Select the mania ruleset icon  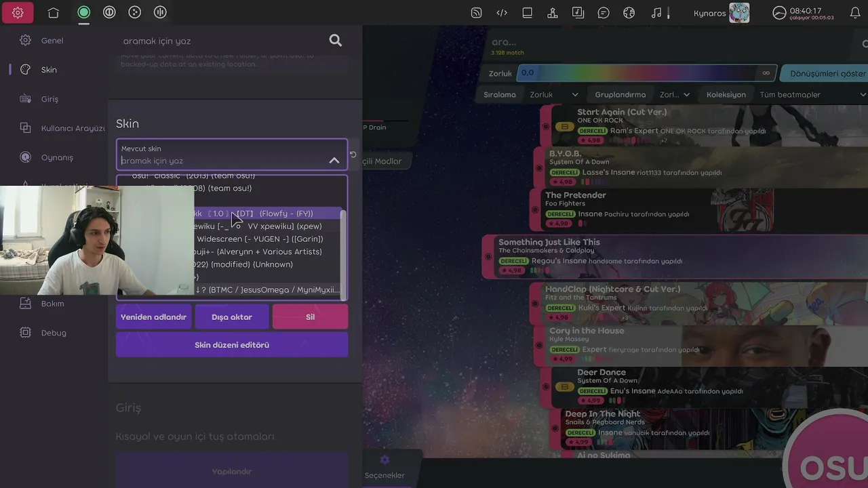click(x=160, y=12)
